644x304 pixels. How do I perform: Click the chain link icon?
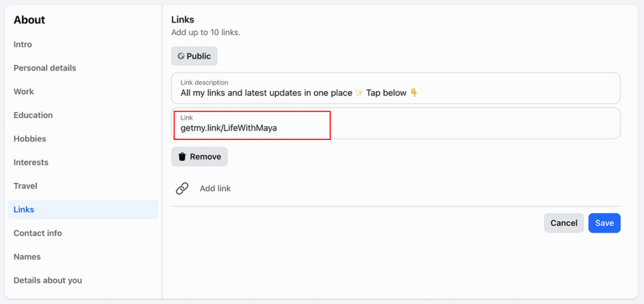click(182, 188)
